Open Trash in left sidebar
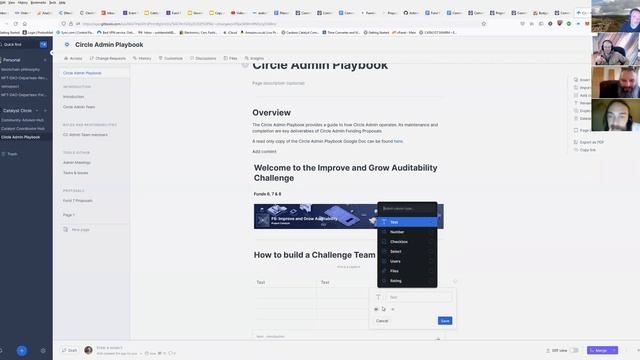This screenshot has width=640, height=360. point(10,154)
